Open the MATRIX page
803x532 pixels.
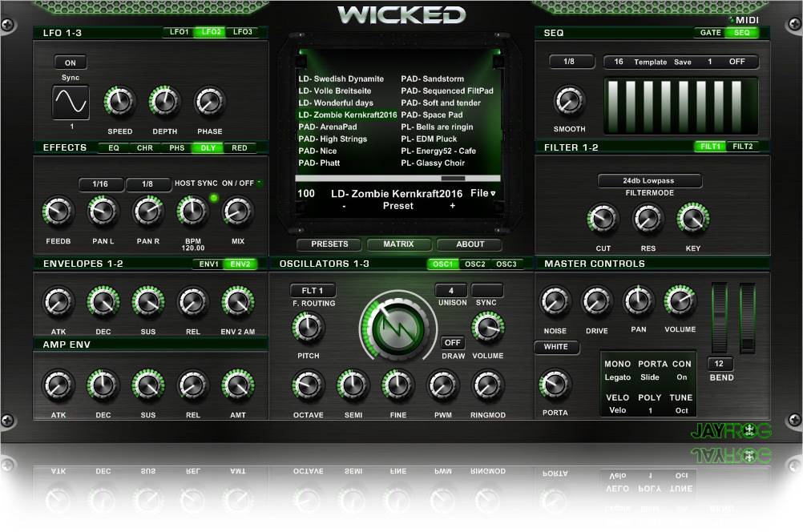[398, 244]
